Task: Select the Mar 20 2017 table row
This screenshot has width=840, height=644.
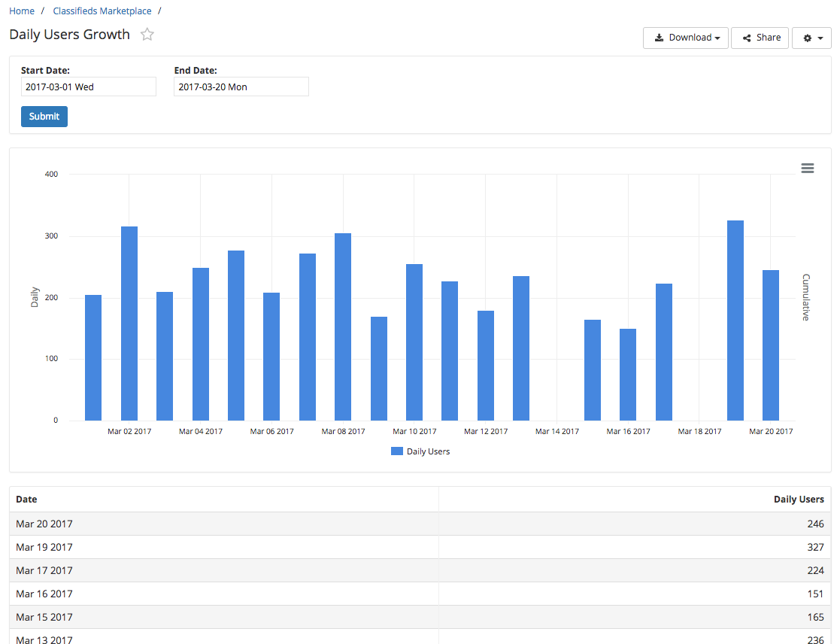Action: pos(420,524)
